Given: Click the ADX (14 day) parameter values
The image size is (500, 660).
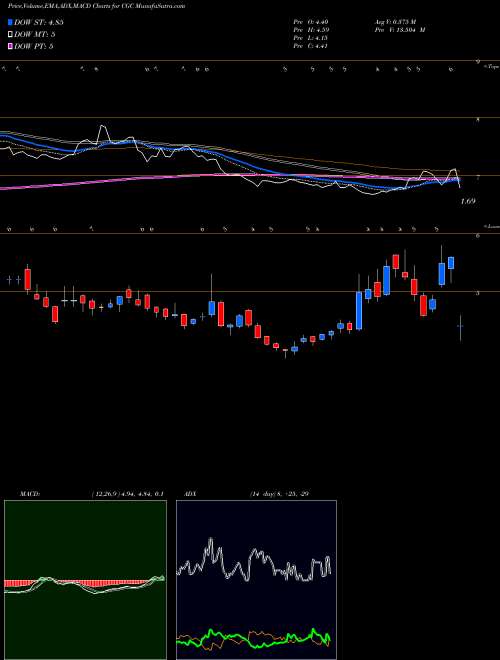Looking at the screenshot, I should (x=279, y=494).
